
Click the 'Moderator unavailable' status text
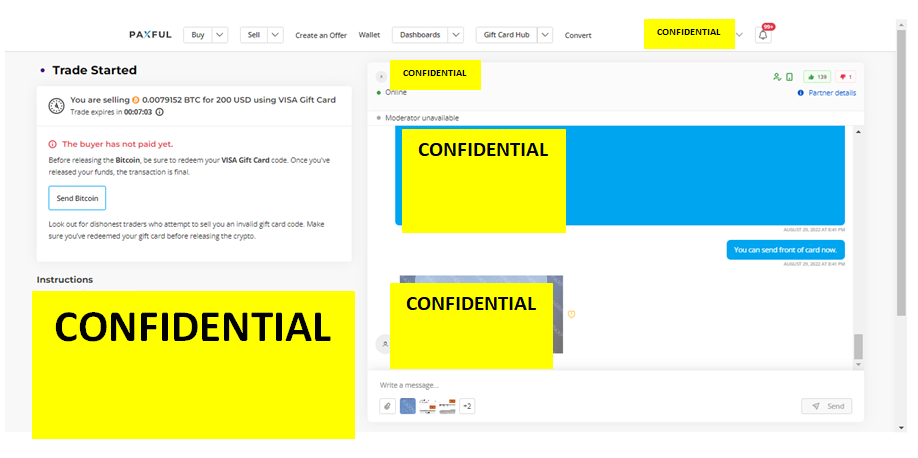click(422, 118)
